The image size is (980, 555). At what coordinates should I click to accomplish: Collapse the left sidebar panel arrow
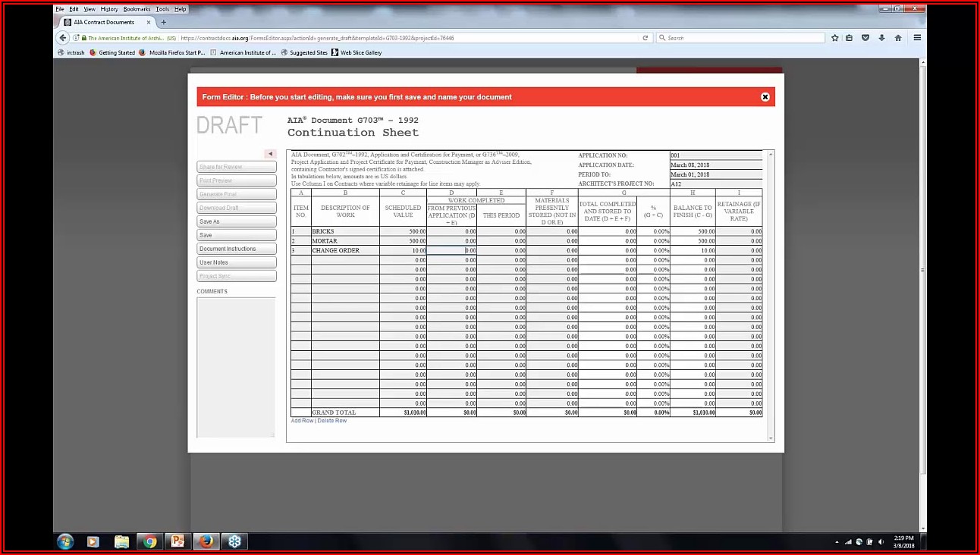pyautogui.click(x=270, y=154)
